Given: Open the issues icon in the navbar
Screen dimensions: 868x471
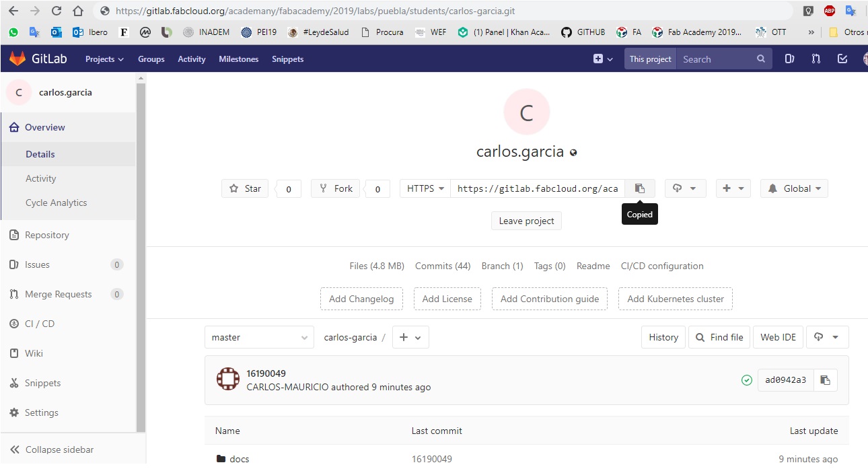Looking at the screenshot, I should click(789, 59).
